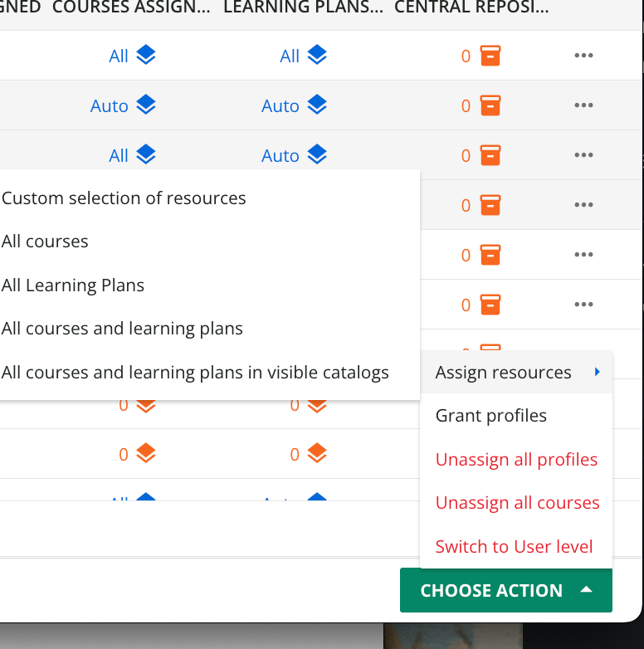Click the sixth row's orange archive icon
This screenshot has height=649, width=644.
tap(490, 305)
